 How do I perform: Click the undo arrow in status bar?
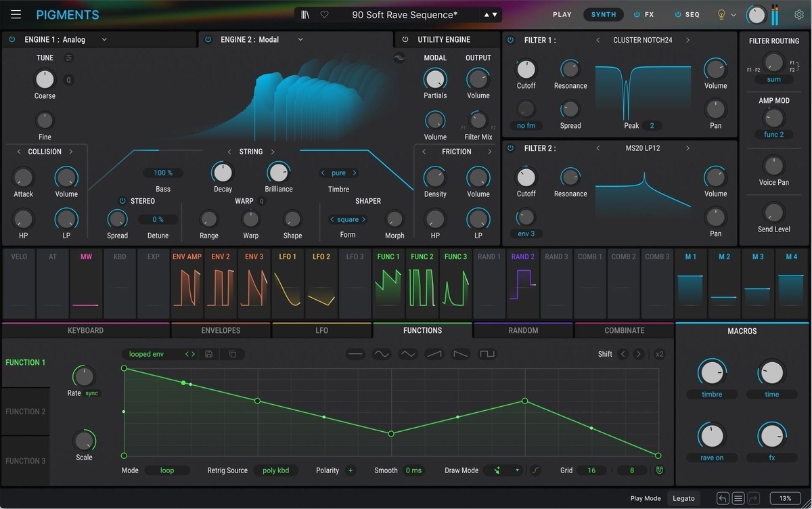tap(723, 498)
